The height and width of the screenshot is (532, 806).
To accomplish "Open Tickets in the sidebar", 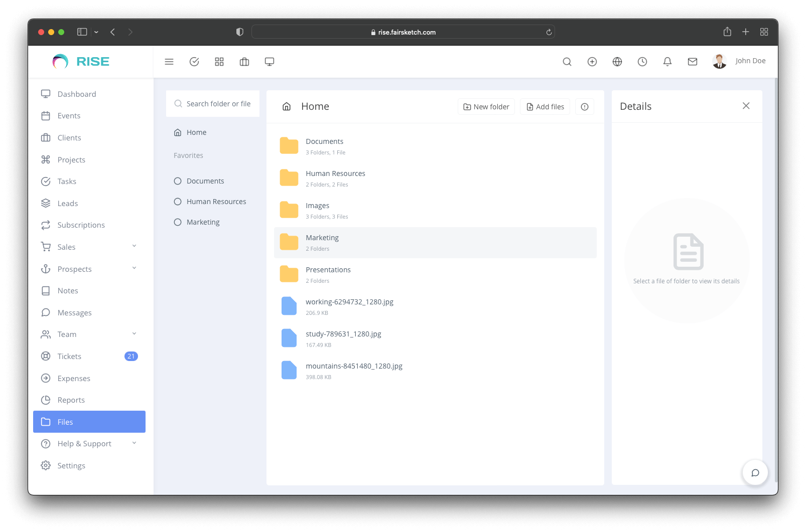I will [69, 357].
